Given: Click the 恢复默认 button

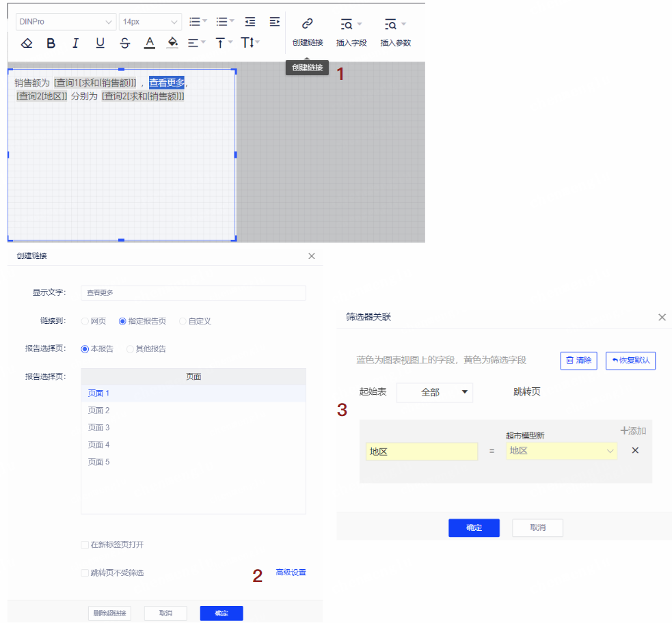Looking at the screenshot, I should click(630, 361).
